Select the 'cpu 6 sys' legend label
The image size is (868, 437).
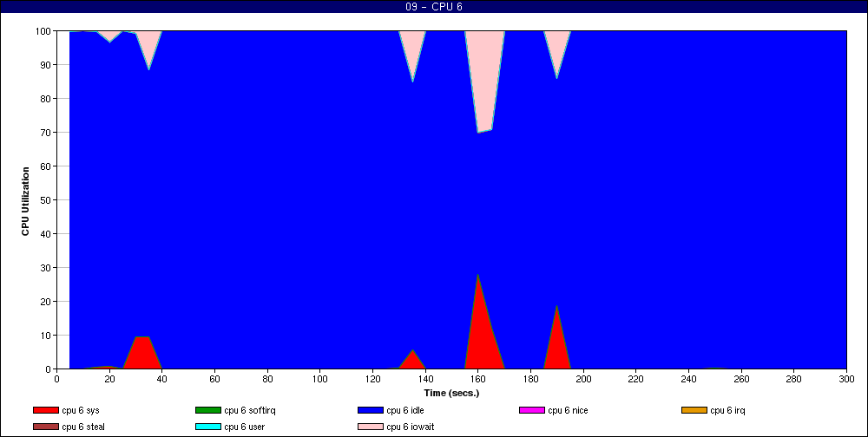point(81,410)
